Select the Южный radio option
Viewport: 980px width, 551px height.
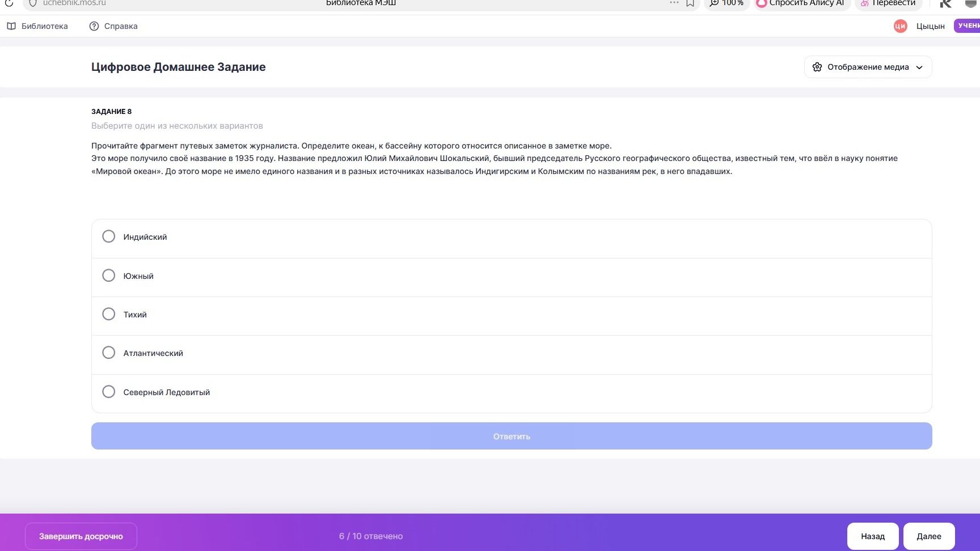108,275
